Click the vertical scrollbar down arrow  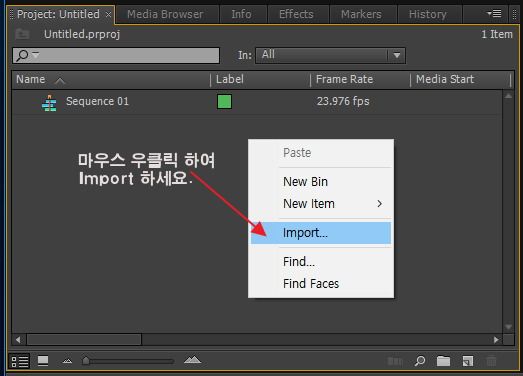pyautogui.click(x=508, y=327)
